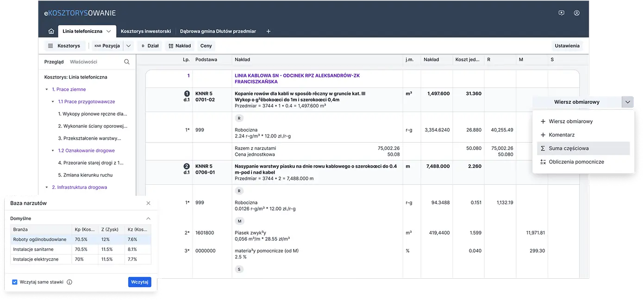Select tree item 3. Przekształcenie warstwy
This screenshot has height=300, width=644.
click(89, 138)
